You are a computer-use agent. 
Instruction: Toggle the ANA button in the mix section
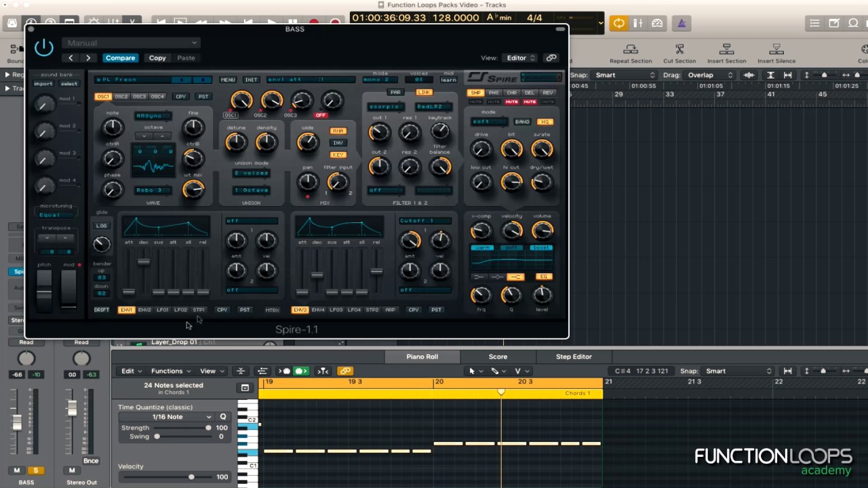click(338, 131)
